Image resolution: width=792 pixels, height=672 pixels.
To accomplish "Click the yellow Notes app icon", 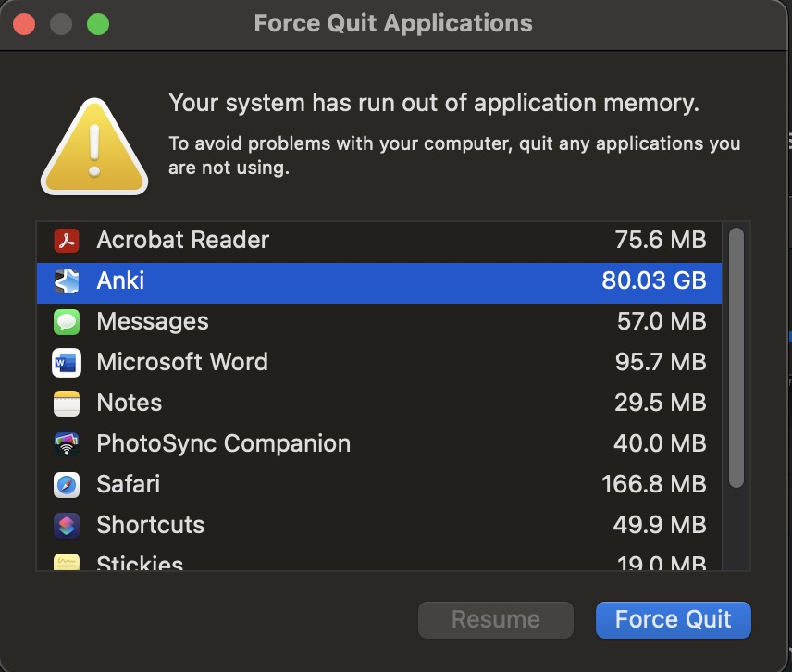I will tap(67, 404).
